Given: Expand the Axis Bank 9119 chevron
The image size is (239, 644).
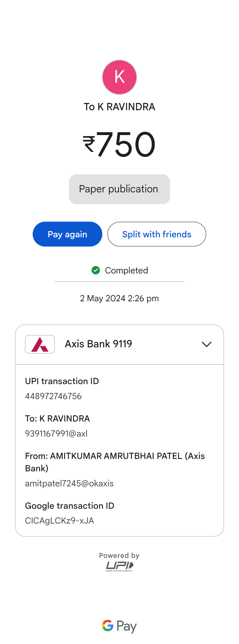Looking at the screenshot, I should 206,344.
